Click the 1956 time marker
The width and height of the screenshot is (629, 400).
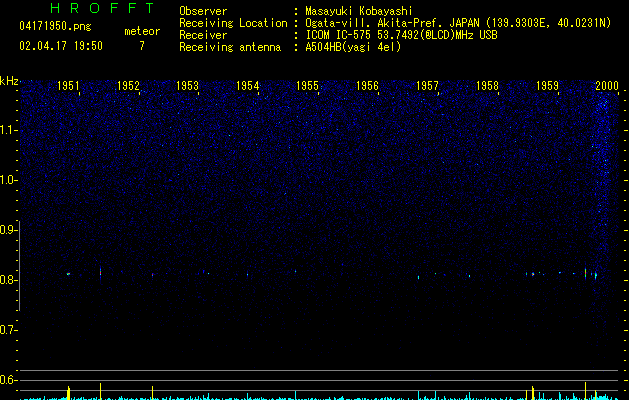point(367,86)
